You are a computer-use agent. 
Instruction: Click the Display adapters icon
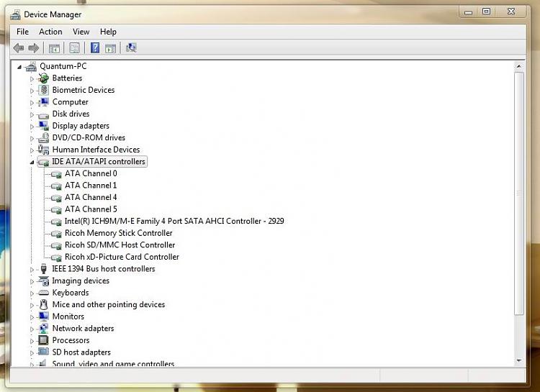[x=43, y=126]
